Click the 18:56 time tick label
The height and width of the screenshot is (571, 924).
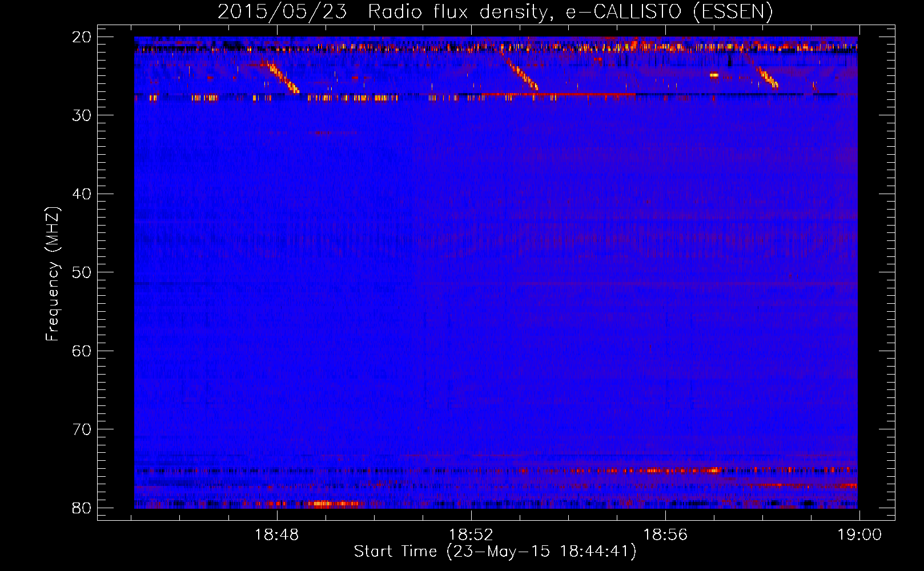pyautogui.click(x=665, y=535)
